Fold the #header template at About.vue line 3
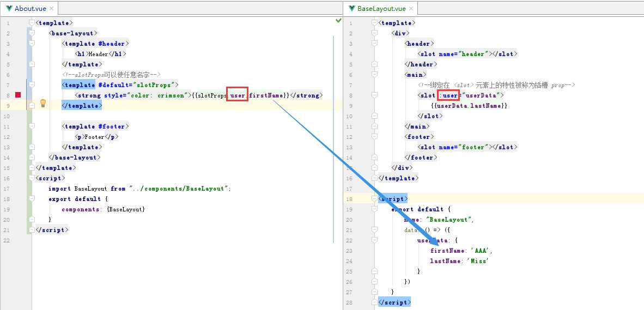This screenshot has width=644, height=310. pos(32,44)
